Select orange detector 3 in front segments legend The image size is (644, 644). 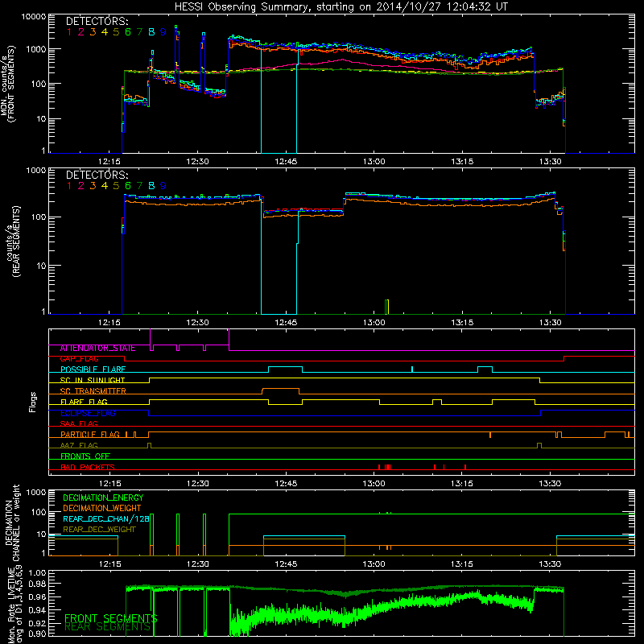93,32
